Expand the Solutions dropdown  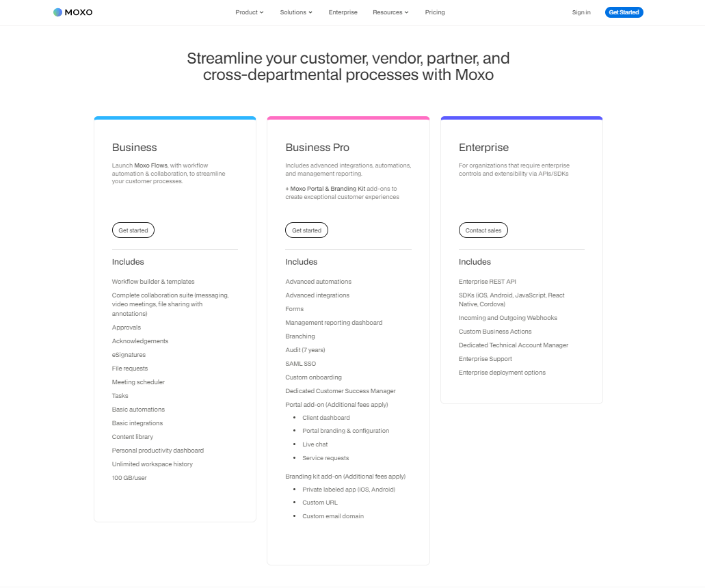click(x=295, y=12)
